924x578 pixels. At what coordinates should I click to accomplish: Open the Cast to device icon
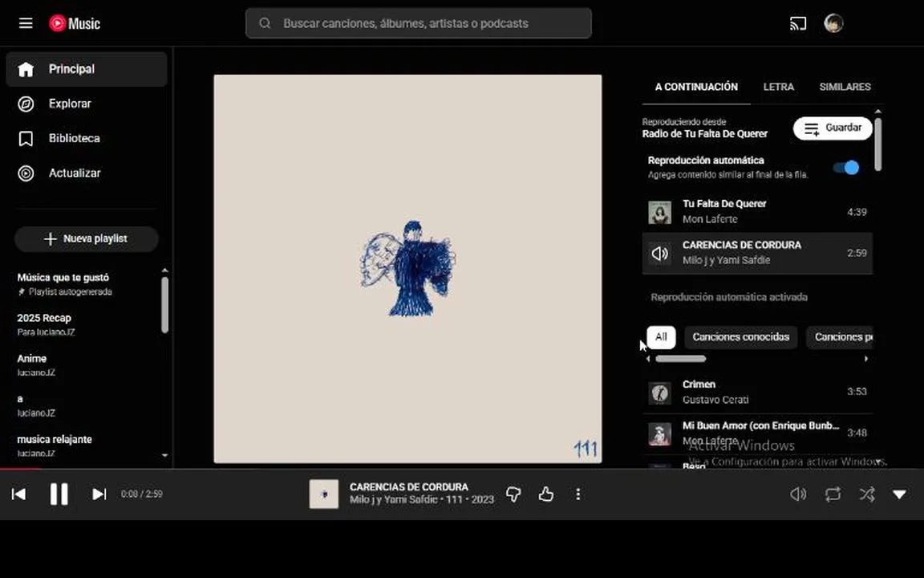[798, 23]
